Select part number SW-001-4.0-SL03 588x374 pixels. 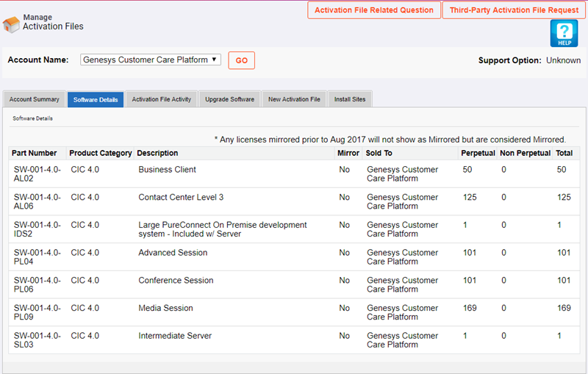coord(37,340)
